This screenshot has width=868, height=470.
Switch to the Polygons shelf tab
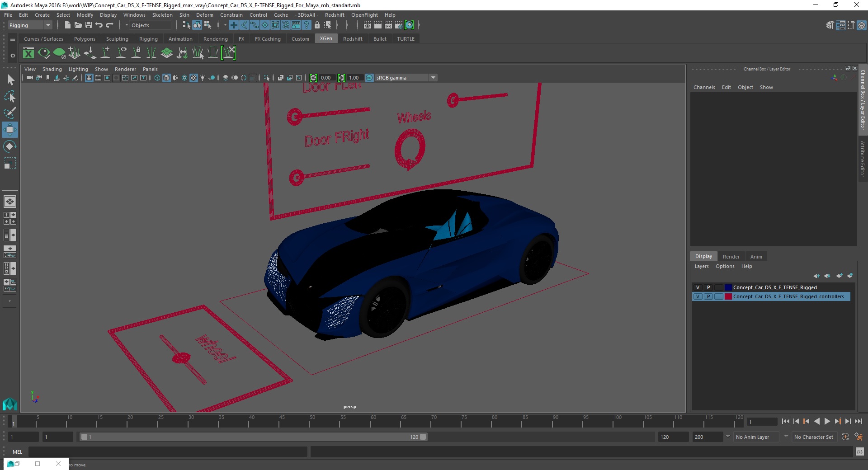coord(85,39)
